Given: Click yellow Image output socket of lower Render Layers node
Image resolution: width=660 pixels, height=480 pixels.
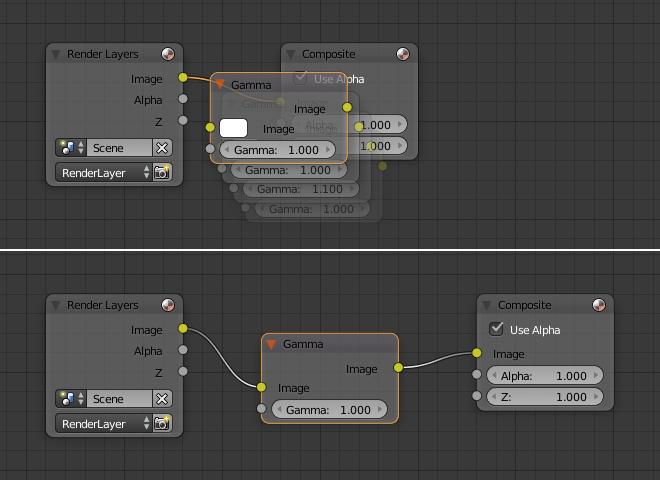Looking at the screenshot, I should (183, 328).
